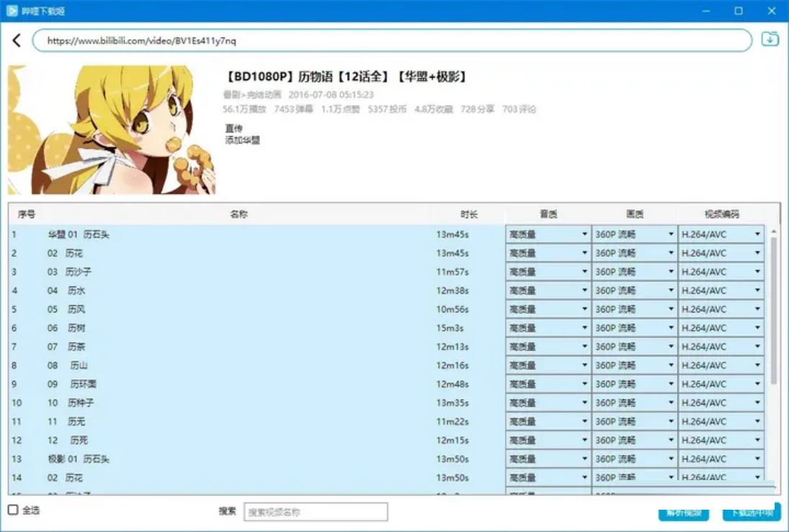Click the 序号 column header
Viewport: 789px width, 532px height.
pyautogui.click(x=27, y=215)
